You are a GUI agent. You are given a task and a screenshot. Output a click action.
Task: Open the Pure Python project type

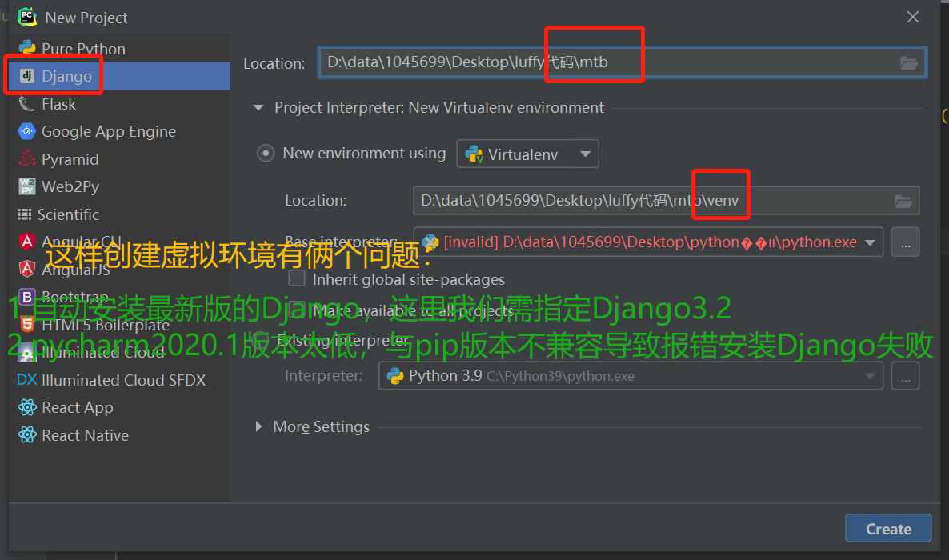click(x=80, y=48)
